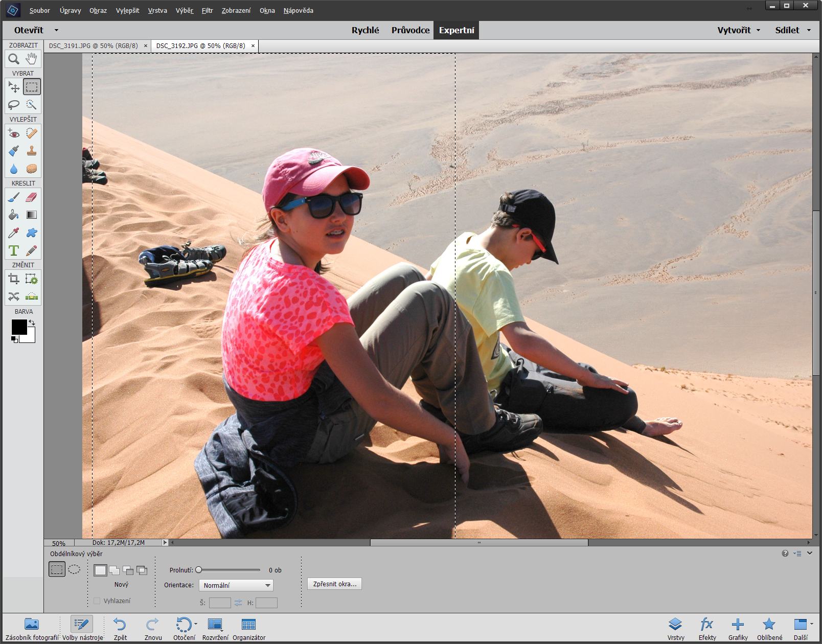Click the black foreground color swatch

[19, 327]
